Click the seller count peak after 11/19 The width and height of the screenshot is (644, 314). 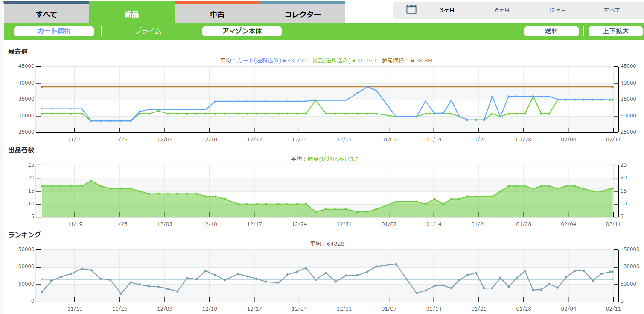(x=91, y=181)
